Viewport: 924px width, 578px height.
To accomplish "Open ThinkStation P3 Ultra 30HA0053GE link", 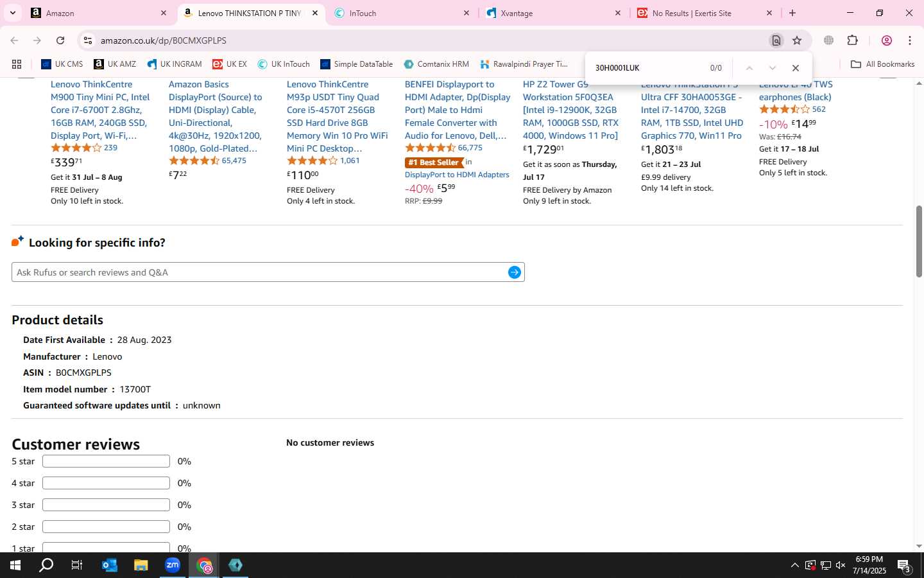I will tap(692, 110).
